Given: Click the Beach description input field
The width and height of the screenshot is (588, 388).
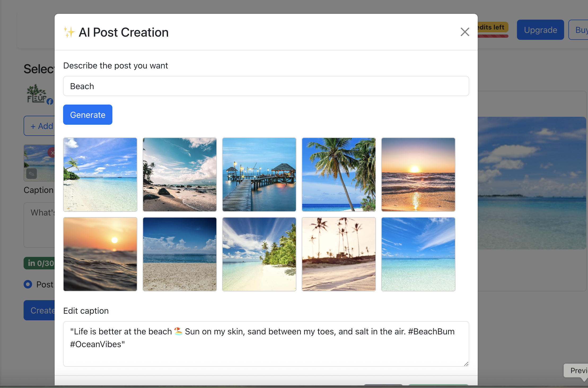Looking at the screenshot, I should tap(266, 86).
